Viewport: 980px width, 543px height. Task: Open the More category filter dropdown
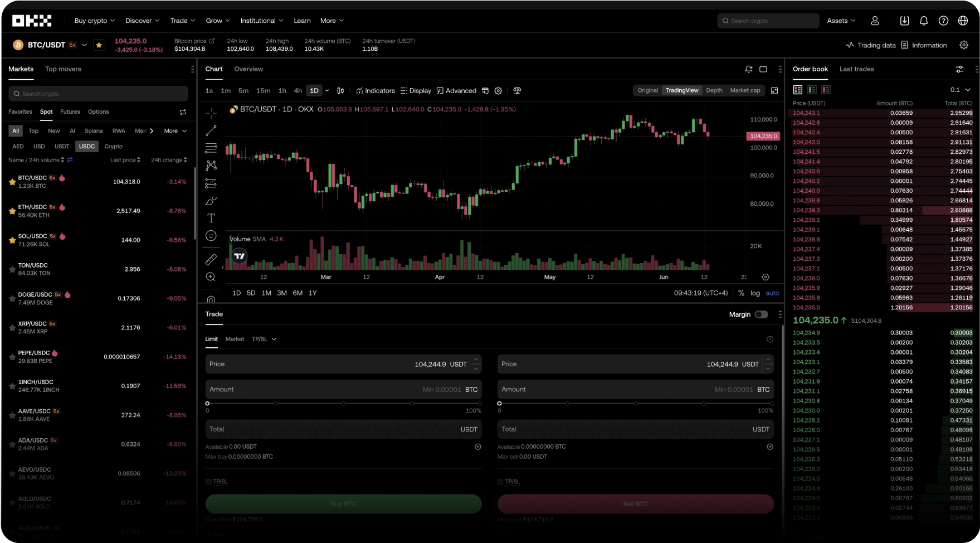coord(174,130)
